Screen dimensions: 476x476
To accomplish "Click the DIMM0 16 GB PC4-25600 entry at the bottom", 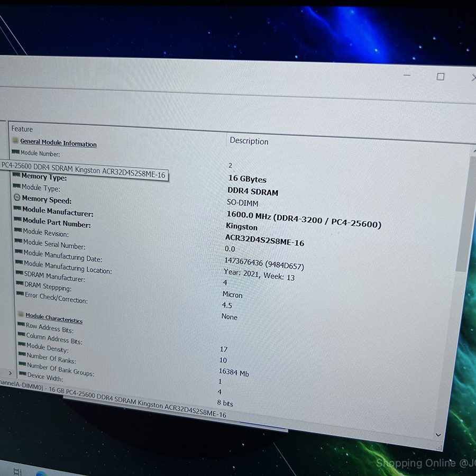I will (x=113, y=399).
